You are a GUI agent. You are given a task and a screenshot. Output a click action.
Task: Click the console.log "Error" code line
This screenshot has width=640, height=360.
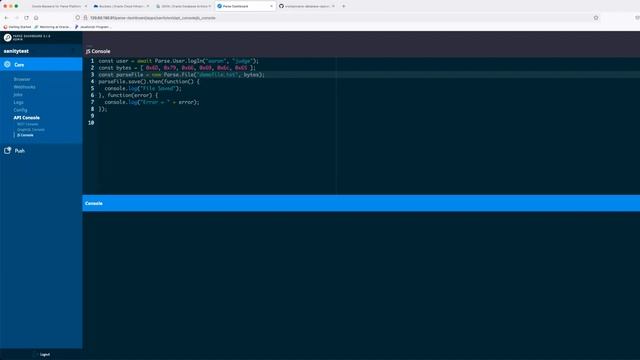(152, 102)
